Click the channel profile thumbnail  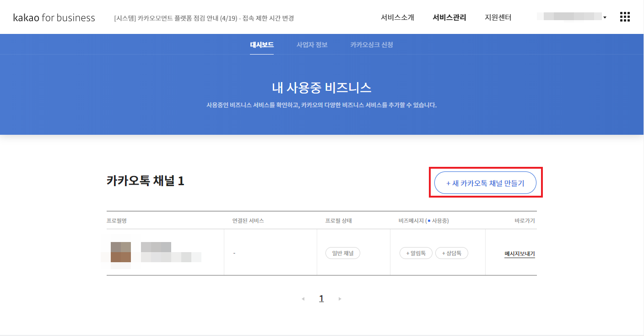pyautogui.click(x=121, y=252)
